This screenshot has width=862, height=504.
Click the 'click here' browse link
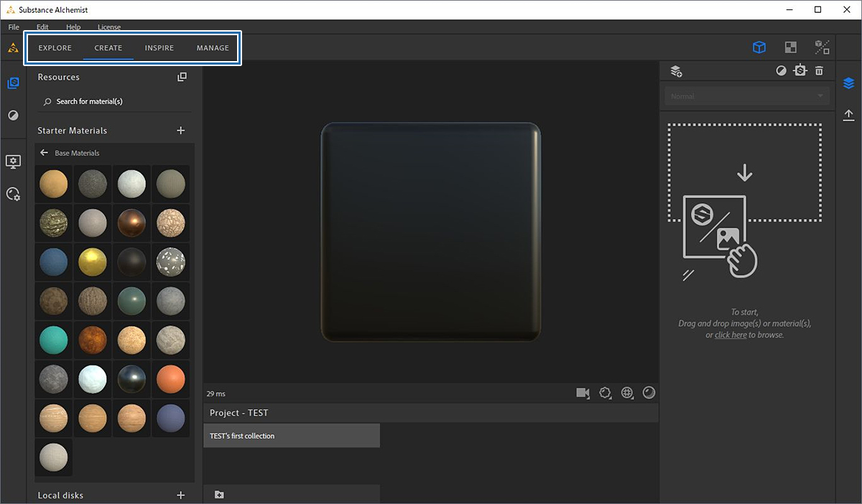731,335
